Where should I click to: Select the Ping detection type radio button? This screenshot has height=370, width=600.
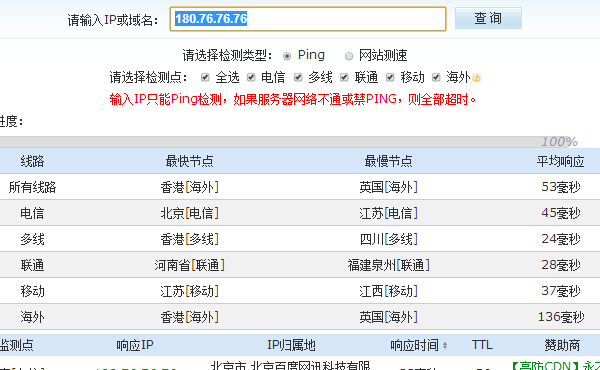click(287, 56)
